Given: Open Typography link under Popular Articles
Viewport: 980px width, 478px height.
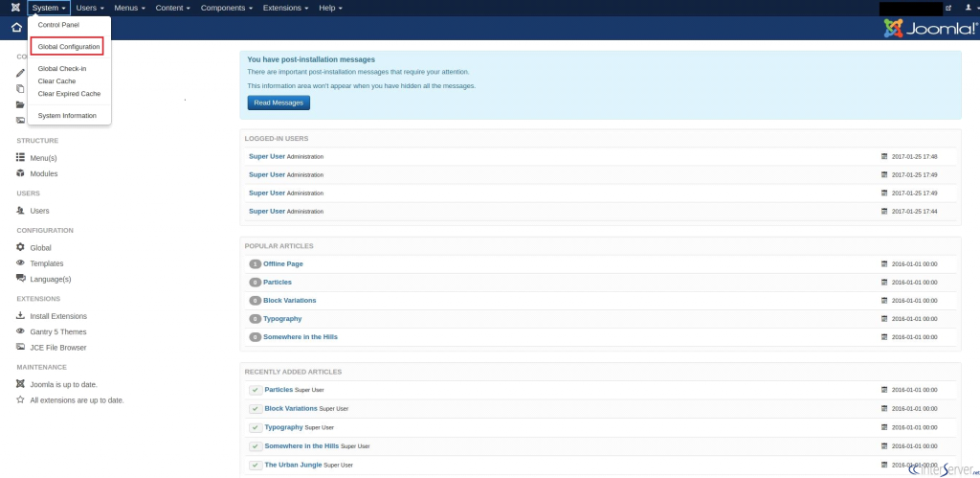Looking at the screenshot, I should coord(282,318).
